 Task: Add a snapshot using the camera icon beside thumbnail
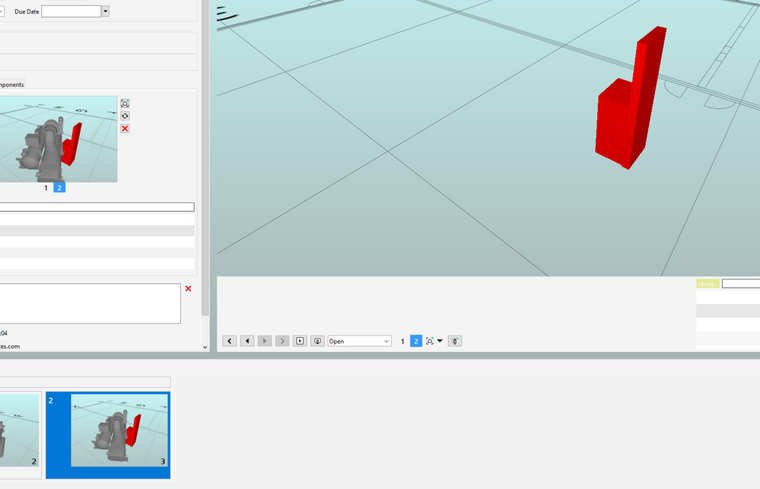click(125, 103)
